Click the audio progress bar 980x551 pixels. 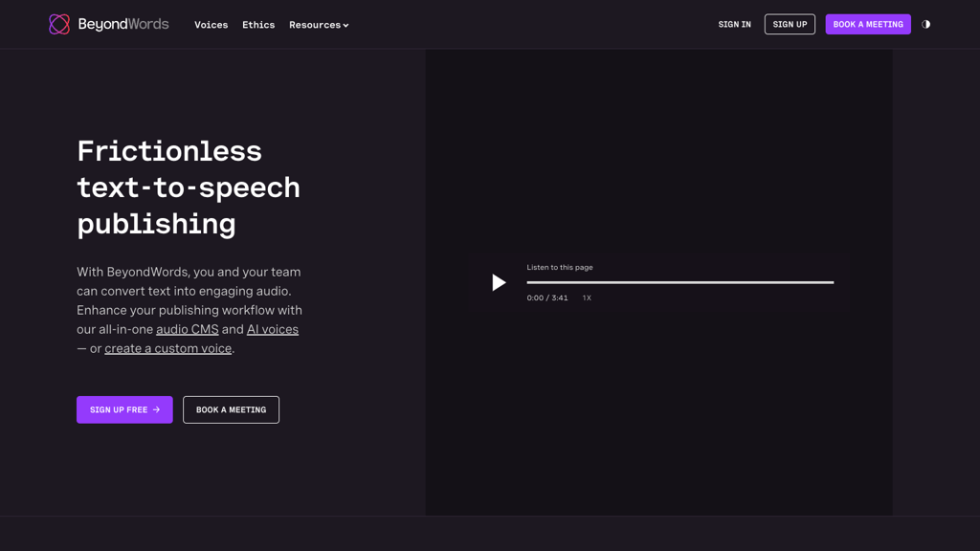tap(679, 282)
